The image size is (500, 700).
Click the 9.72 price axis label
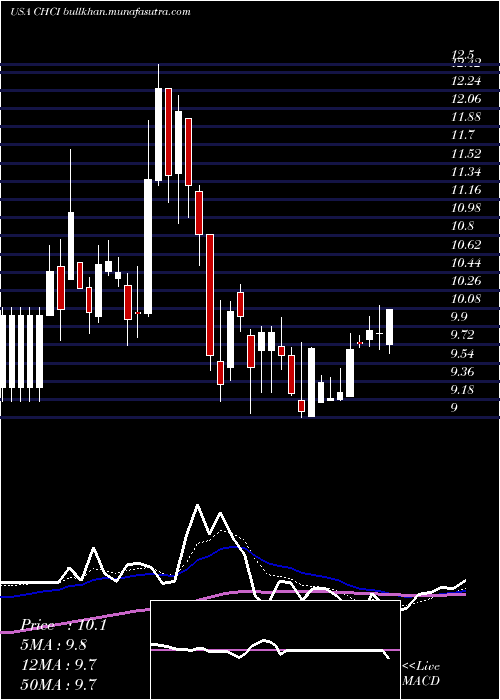pos(463,335)
